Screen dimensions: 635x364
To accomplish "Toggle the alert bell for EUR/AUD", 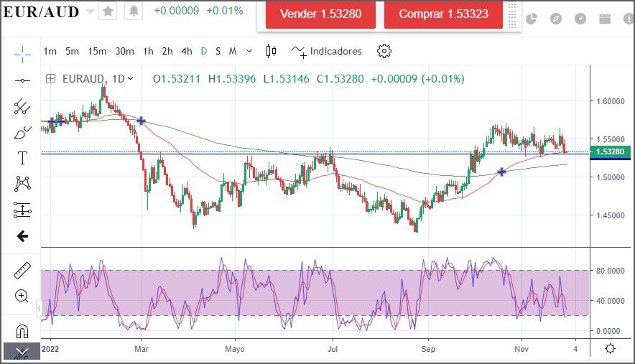I will 134,11.
